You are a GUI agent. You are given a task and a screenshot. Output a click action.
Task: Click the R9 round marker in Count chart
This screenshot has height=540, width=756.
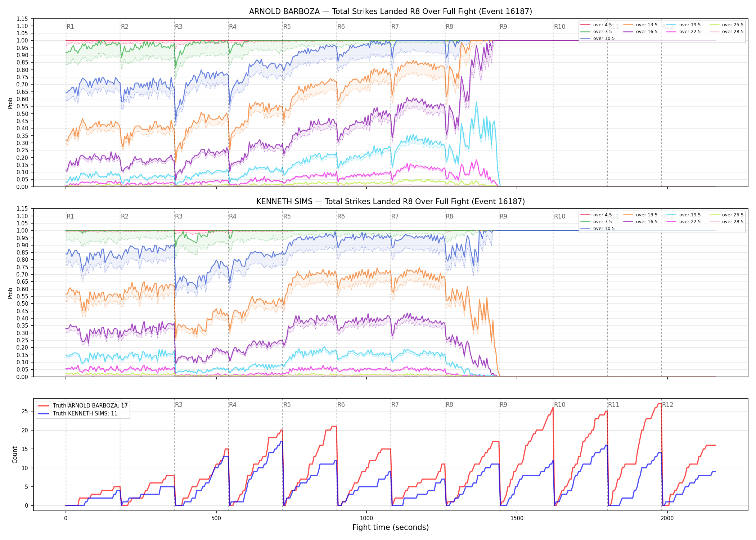[503, 405]
